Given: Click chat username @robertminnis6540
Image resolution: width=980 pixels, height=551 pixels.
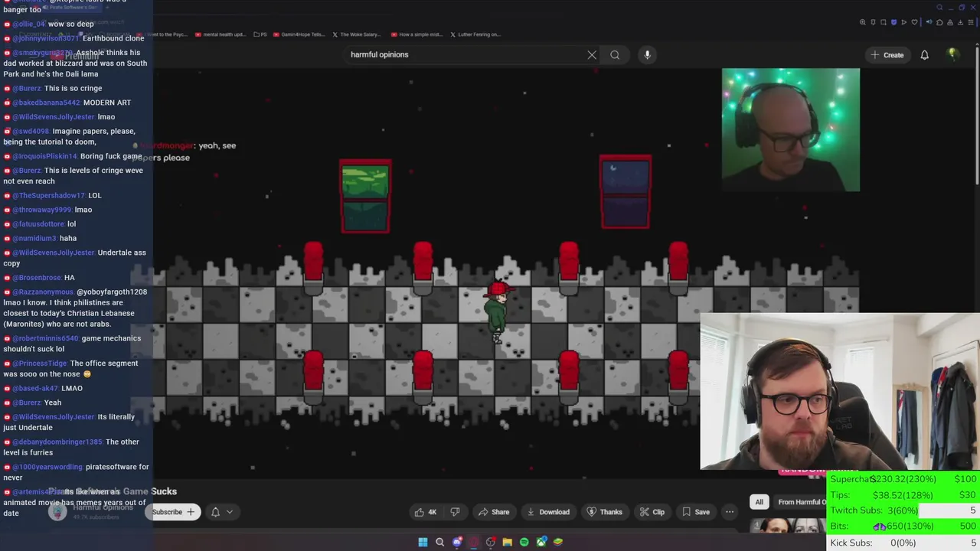Looking at the screenshot, I should (x=45, y=338).
